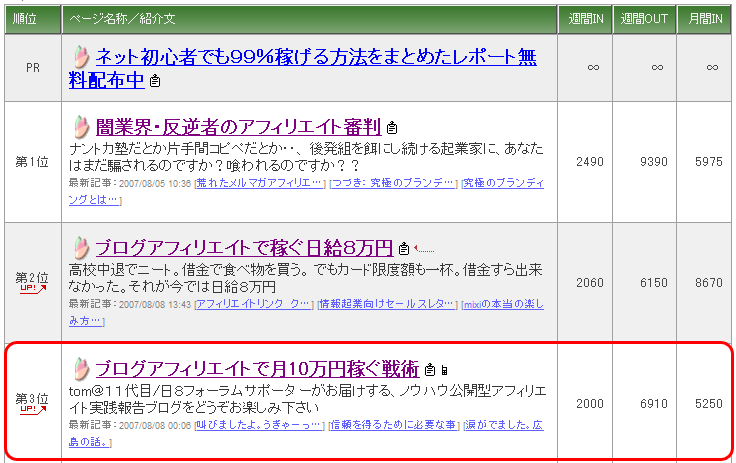736x463 pixels.
Task: Click the timestamp 2007/08/08 13:43
Action: pos(155,305)
